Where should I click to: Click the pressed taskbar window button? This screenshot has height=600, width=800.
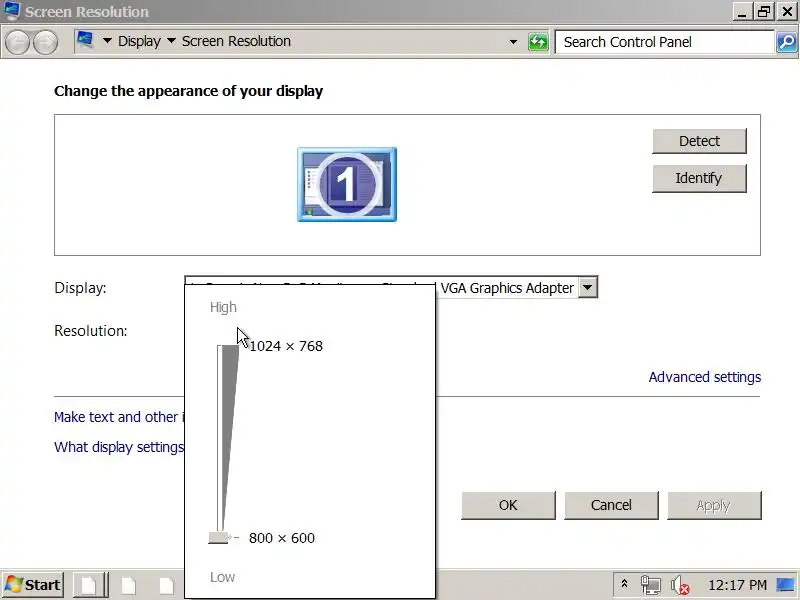pos(89,585)
